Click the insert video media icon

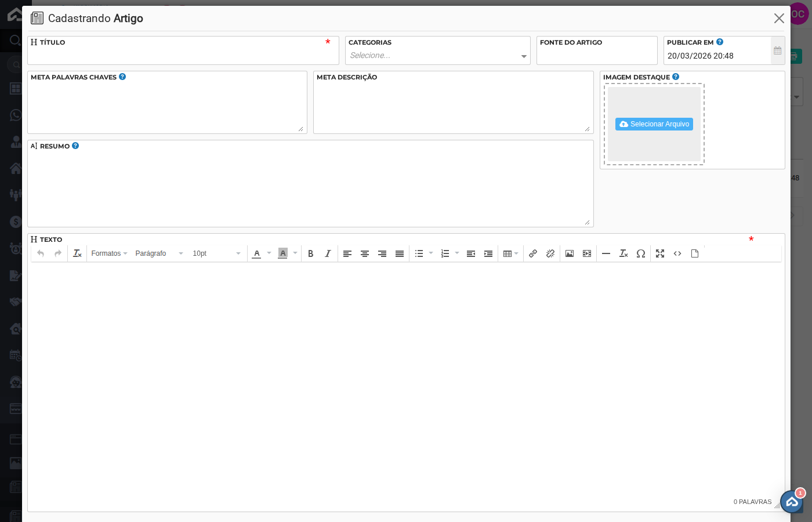pos(587,253)
